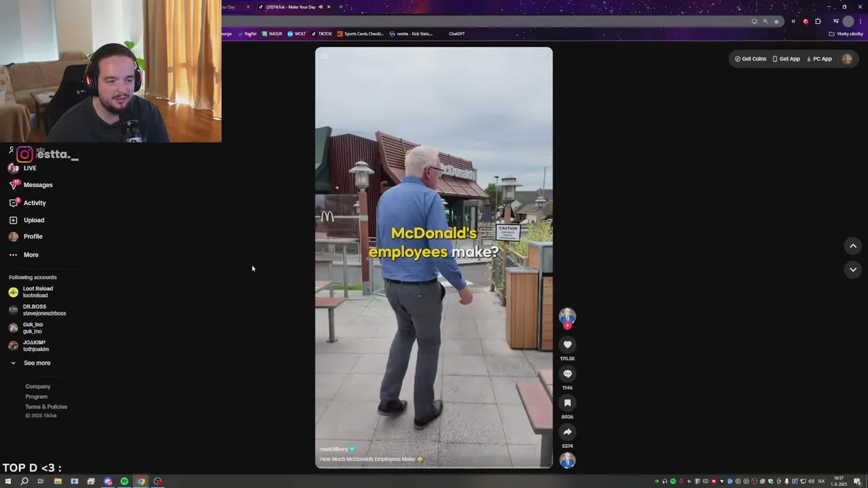Open JOAKIM tothjoakim account
This screenshot has width=868, height=488.
coord(28,346)
